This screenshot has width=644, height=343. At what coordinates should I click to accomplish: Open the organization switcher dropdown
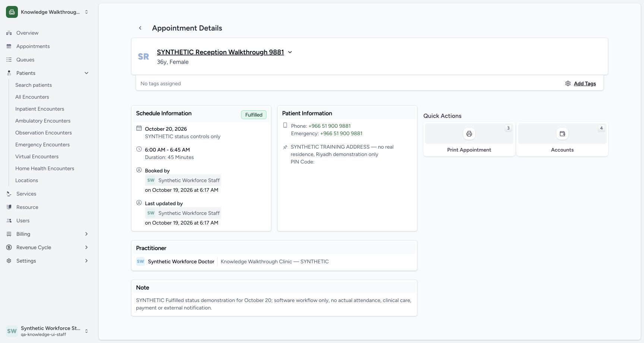[x=86, y=12]
